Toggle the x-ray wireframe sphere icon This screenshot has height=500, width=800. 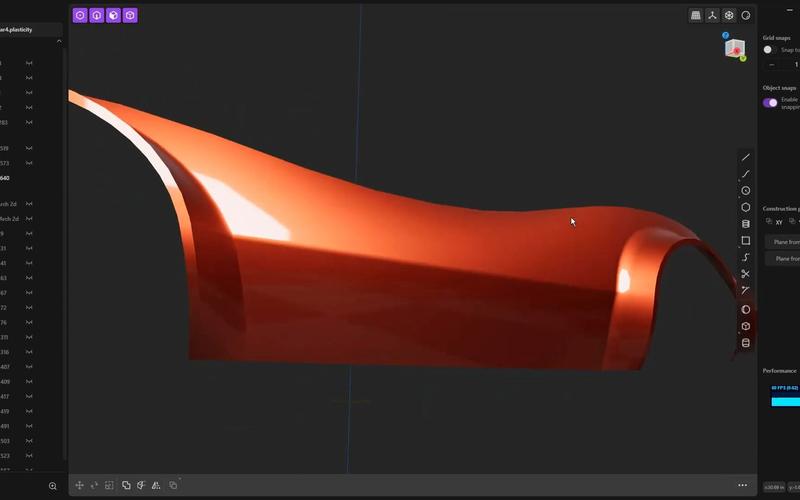[x=729, y=15]
